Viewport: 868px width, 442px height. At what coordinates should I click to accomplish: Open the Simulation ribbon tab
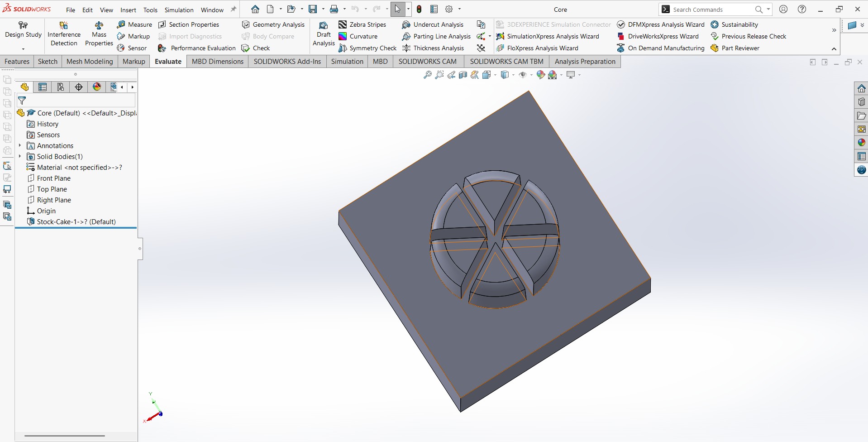[347, 61]
